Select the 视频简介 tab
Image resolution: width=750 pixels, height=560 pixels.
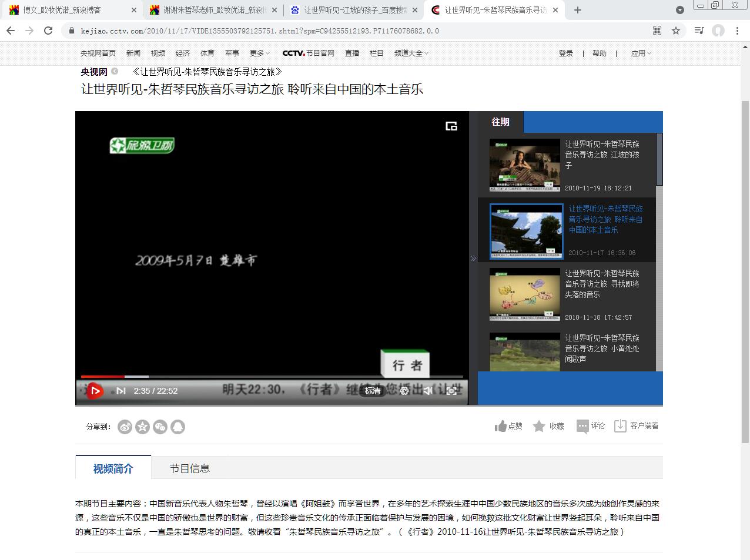pyautogui.click(x=113, y=468)
